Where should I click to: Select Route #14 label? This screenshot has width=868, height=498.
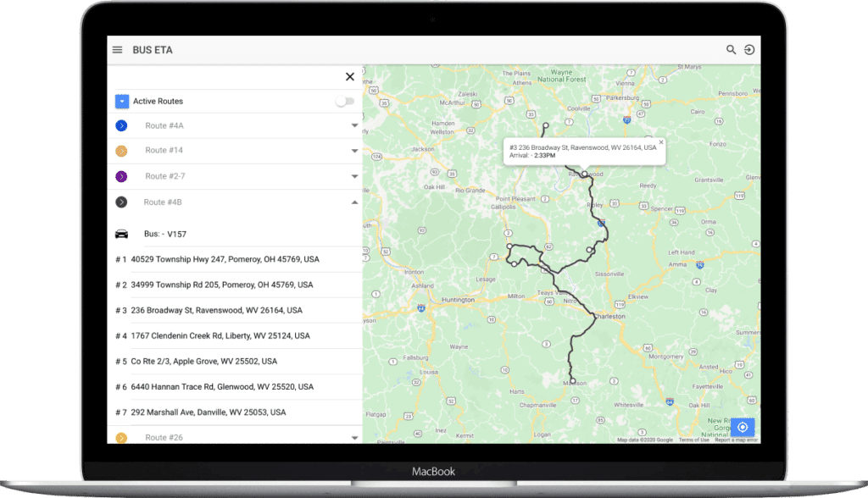point(164,150)
